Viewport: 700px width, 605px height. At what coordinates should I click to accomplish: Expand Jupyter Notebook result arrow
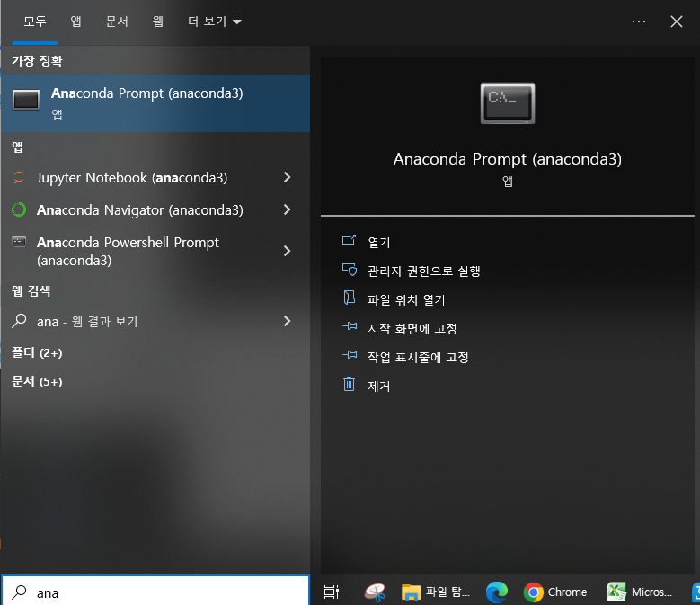click(x=287, y=177)
